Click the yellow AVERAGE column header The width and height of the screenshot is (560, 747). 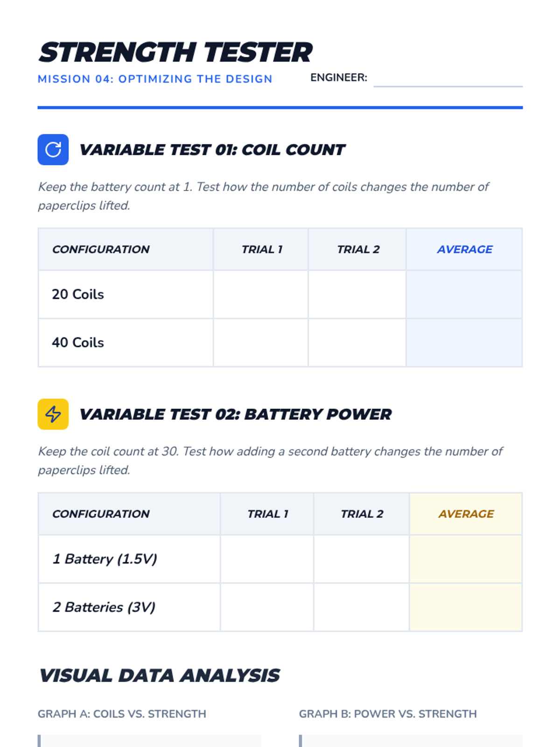pos(466,514)
